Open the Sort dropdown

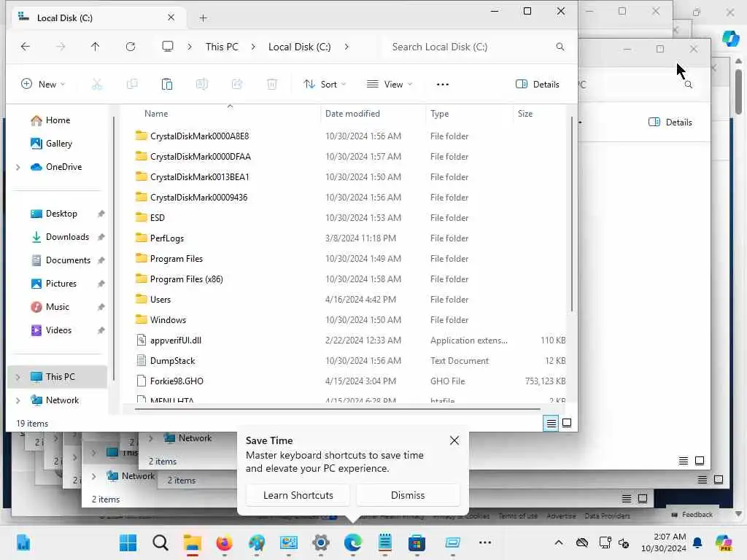pos(325,85)
